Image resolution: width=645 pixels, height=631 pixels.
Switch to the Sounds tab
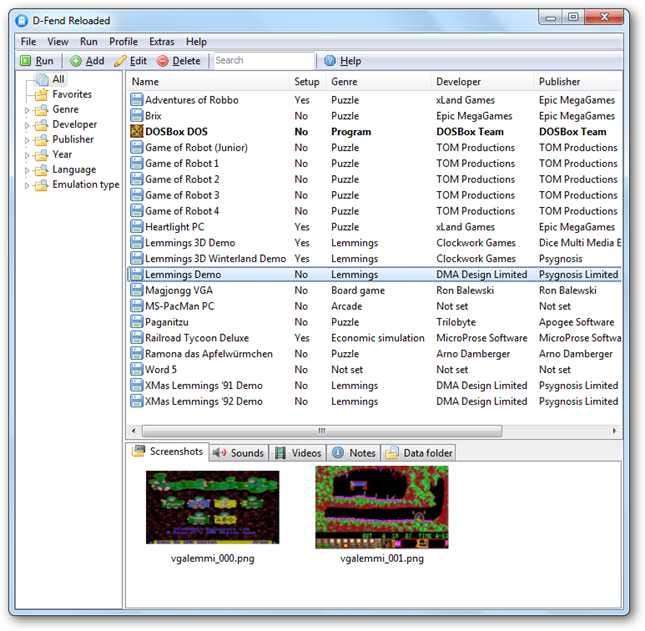point(238,453)
